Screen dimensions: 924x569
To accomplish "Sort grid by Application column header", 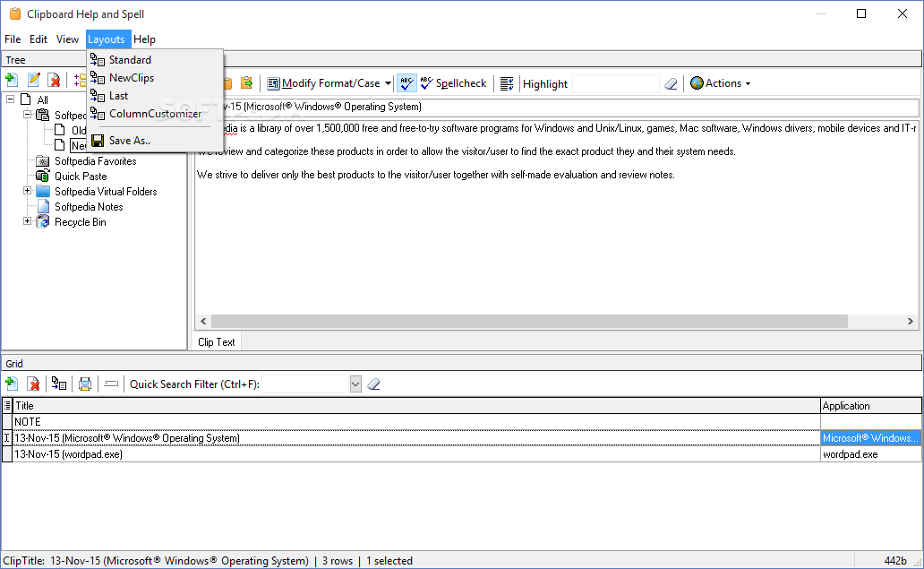I will click(x=871, y=406).
